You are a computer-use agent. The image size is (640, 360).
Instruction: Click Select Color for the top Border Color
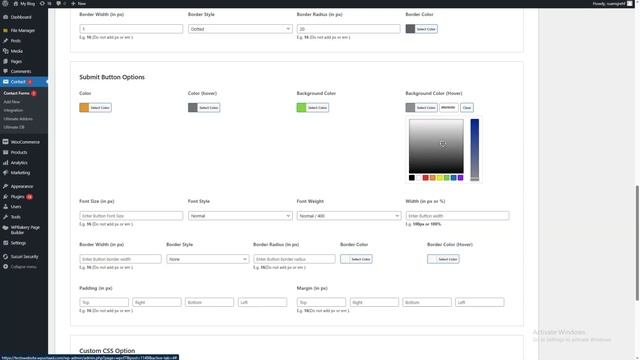point(422,29)
